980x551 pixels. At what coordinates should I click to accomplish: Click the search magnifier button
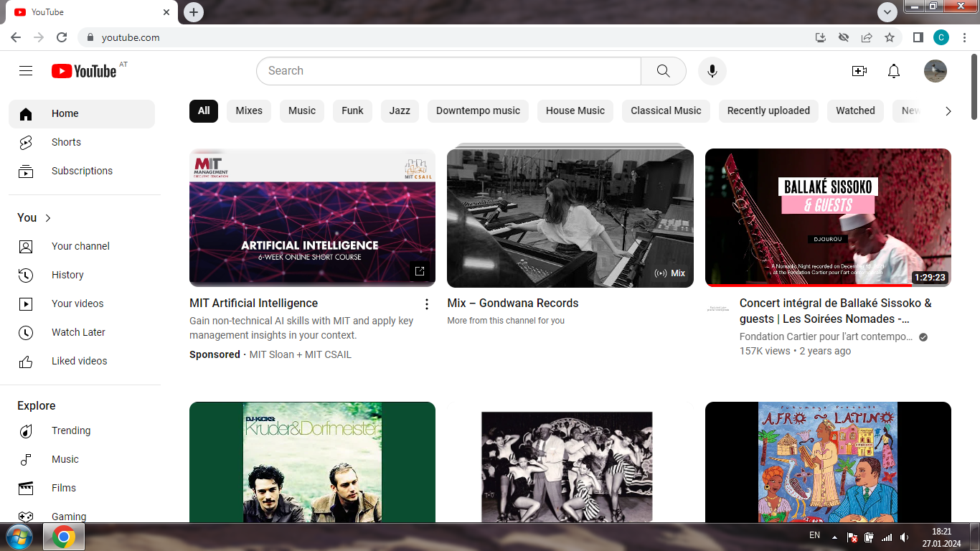(x=663, y=71)
